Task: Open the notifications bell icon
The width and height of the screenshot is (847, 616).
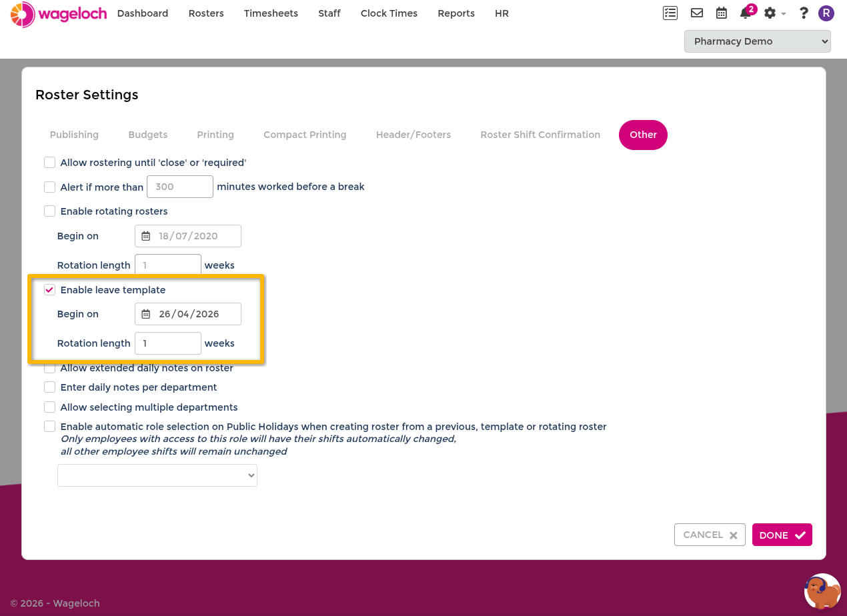Action: tap(746, 13)
